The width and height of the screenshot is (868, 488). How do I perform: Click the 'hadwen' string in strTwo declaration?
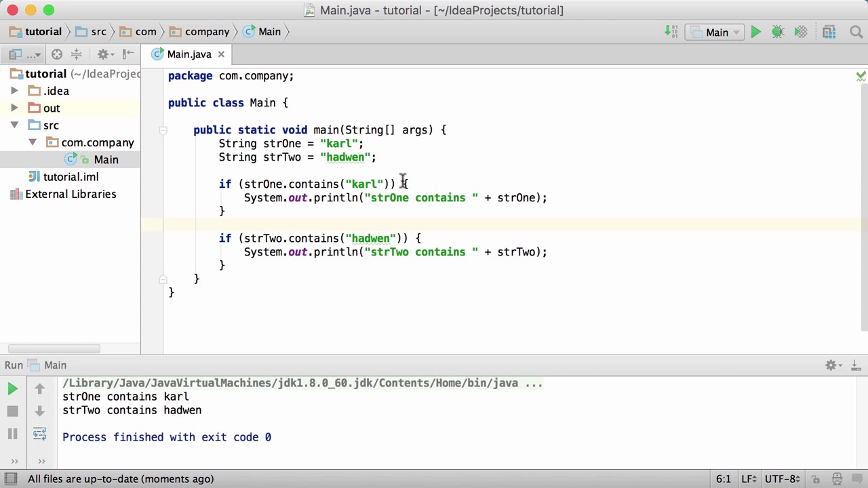point(345,157)
